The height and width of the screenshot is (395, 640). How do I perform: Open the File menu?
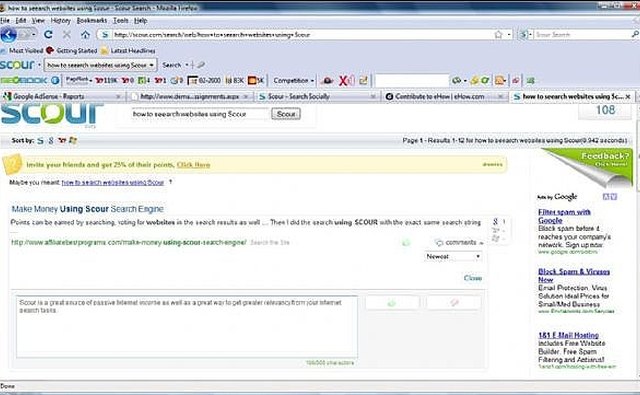(5, 20)
